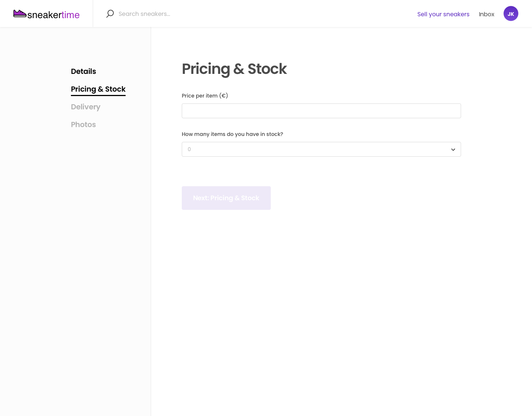Image resolution: width=532 pixels, height=416 pixels.
Task: Switch to the Details step
Action: click(x=83, y=71)
